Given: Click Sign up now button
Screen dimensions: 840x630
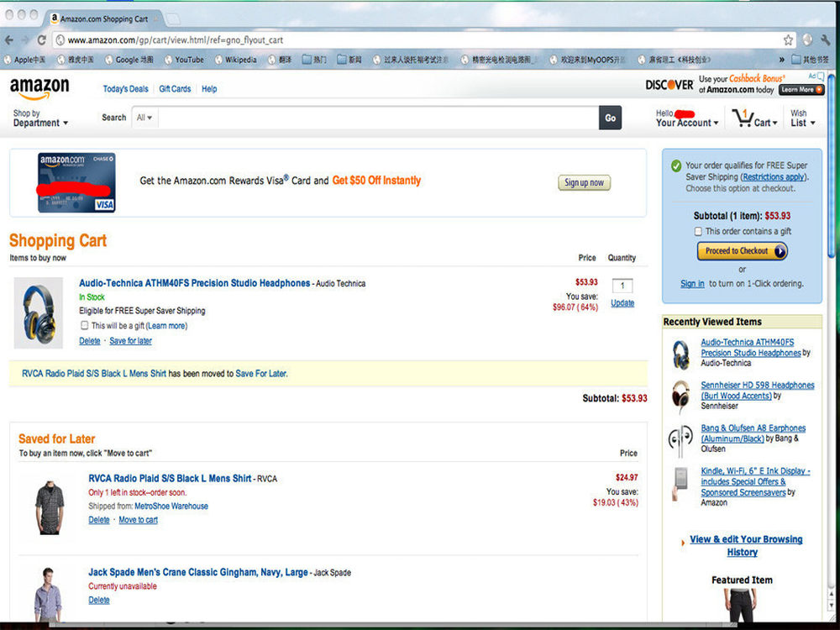Looking at the screenshot, I should coord(584,182).
